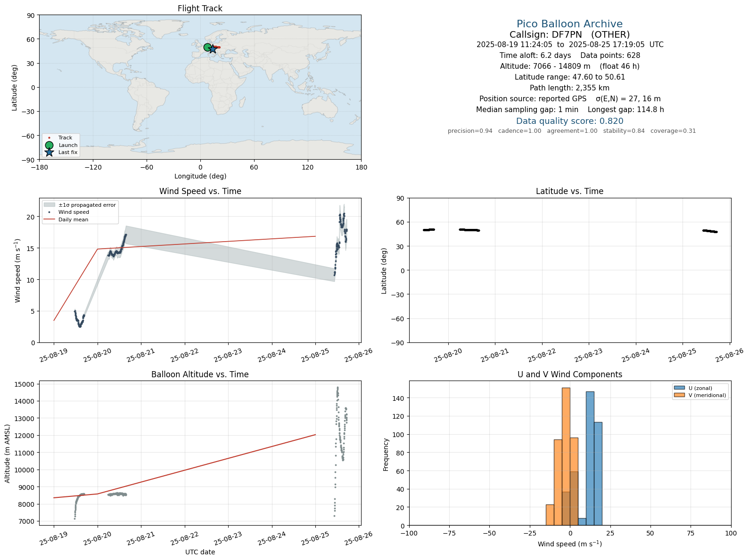The image size is (749, 560).
Task: Click the green Launch marker on the map
Action: [207, 47]
